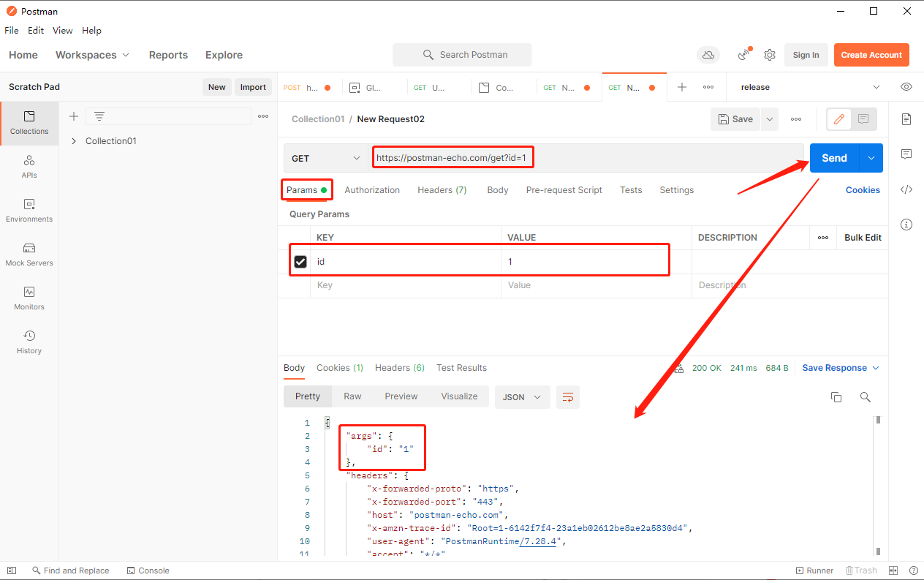Switch to comment mode icon
This screenshot has width=924, height=580.
863,119
